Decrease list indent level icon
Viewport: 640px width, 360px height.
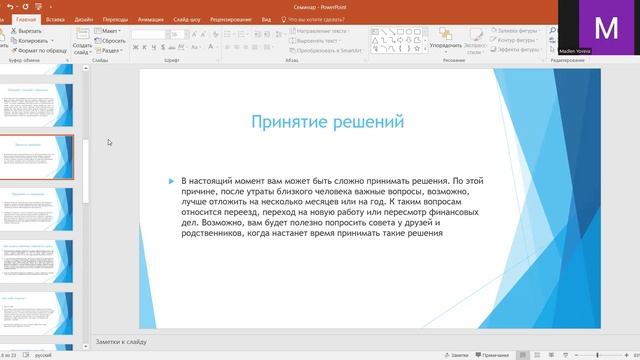(x=257, y=35)
